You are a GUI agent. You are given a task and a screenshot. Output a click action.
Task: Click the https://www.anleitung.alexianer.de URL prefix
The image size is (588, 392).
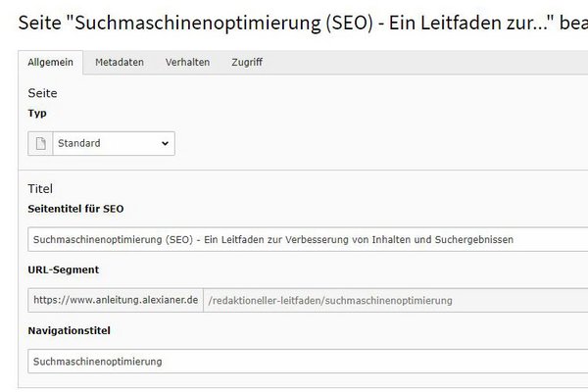pyautogui.click(x=116, y=300)
